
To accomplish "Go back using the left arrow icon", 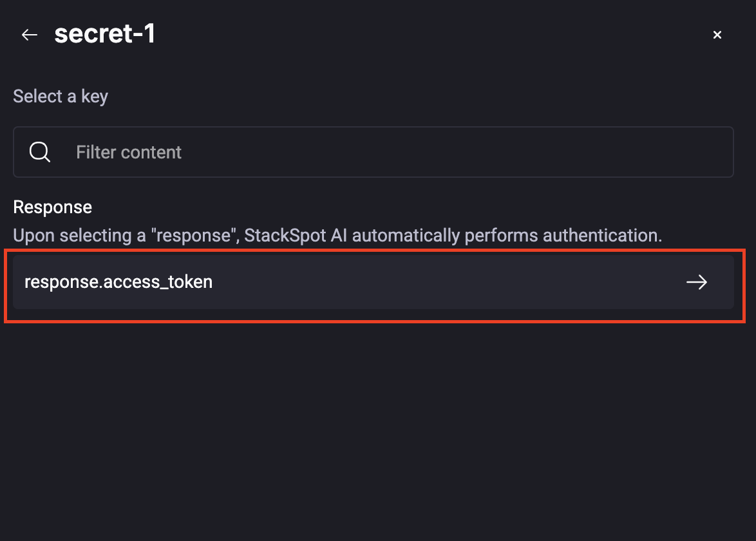I will pos(30,35).
